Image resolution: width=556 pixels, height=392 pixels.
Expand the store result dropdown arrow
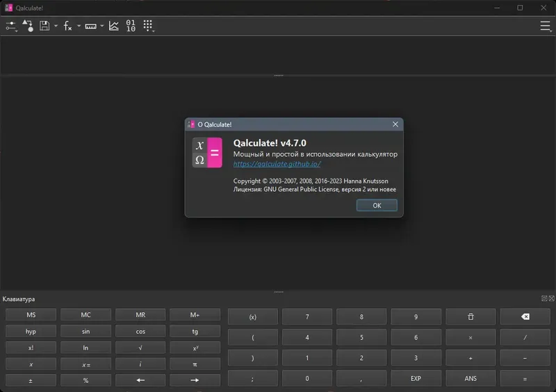[56, 26]
